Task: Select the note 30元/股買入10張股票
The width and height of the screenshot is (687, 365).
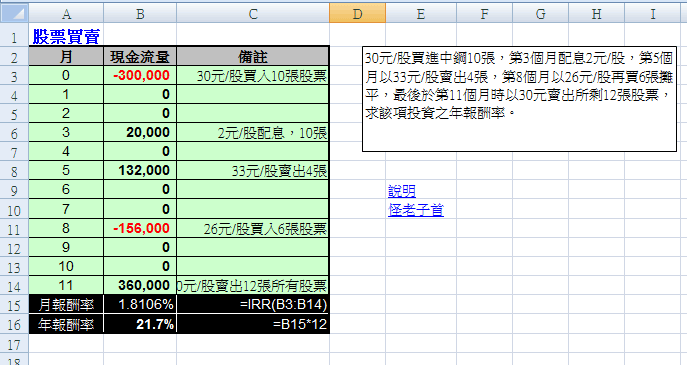Action: pyautogui.click(x=253, y=75)
